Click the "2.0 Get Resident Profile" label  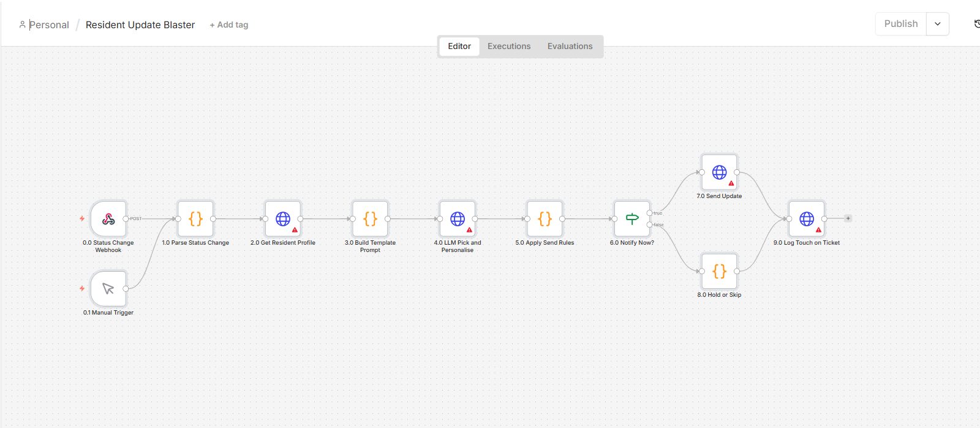(x=283, y=243)
